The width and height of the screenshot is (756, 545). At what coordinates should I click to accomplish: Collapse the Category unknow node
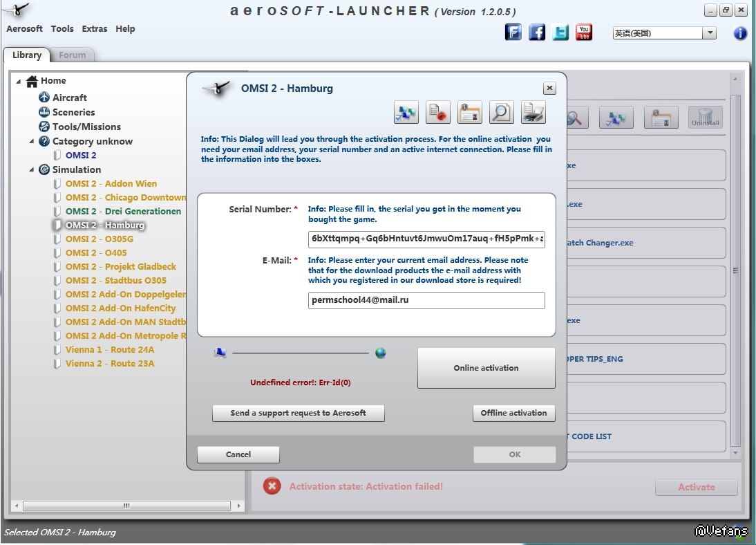(31, 142)
